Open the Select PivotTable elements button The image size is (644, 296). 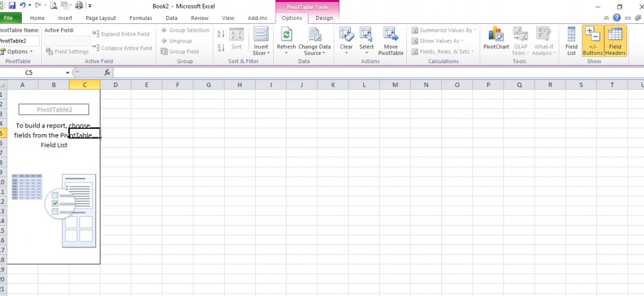tap(366, 41)
